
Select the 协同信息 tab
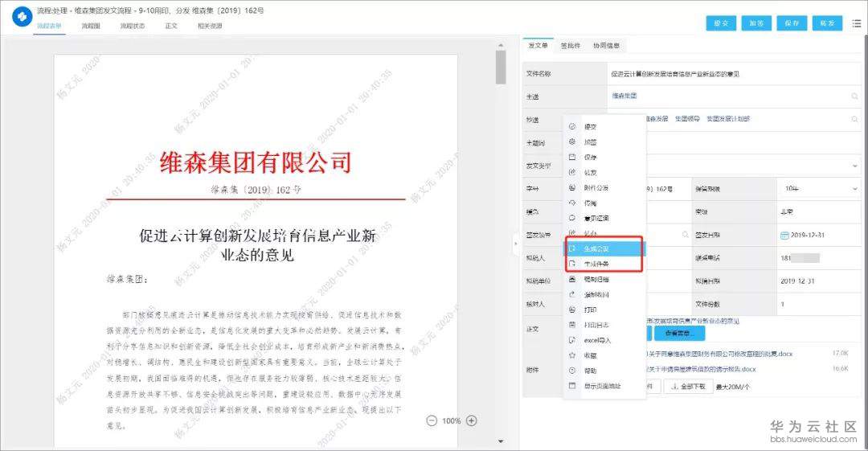606,46
